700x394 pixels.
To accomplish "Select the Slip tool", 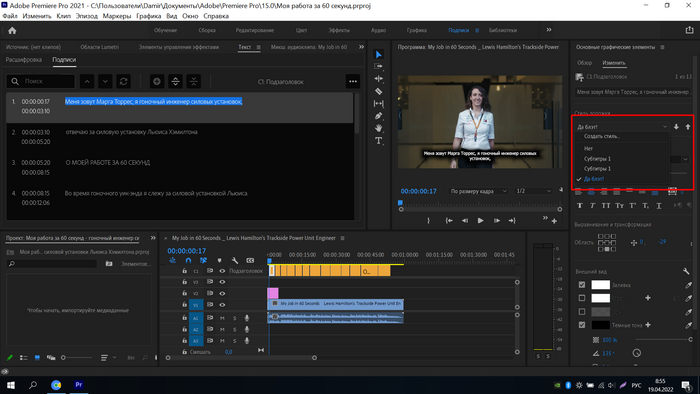I will (x=379, y=104).
